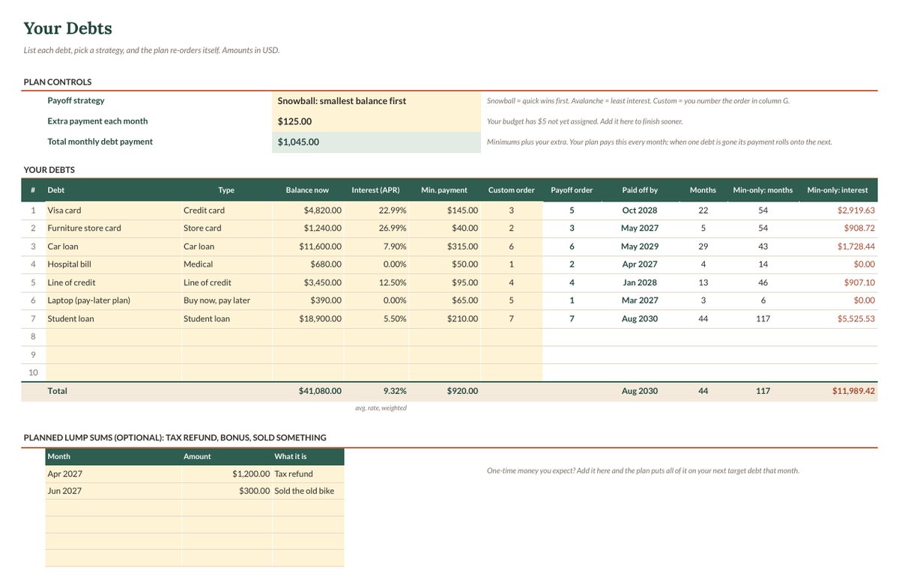
Task: Open the Type cell showing 'Credit card'
Action: point(226,210)
